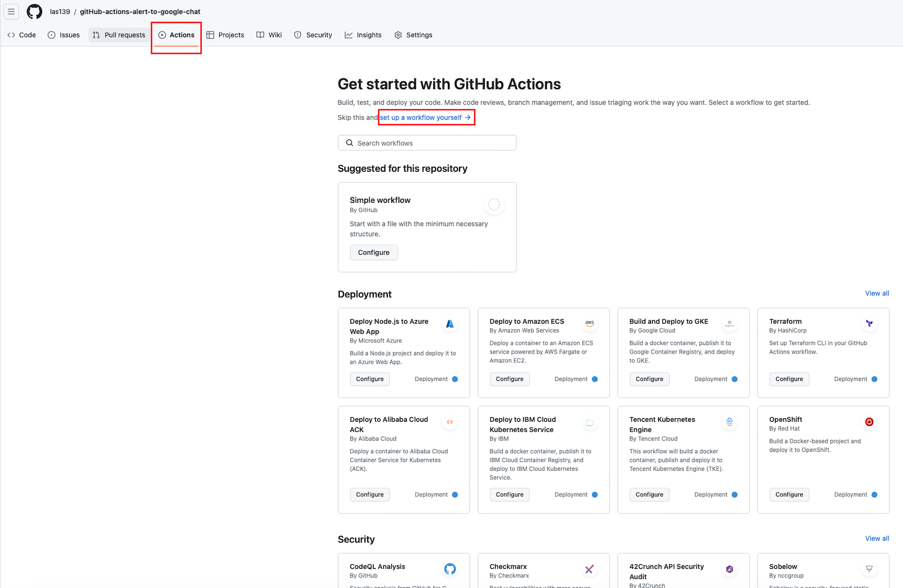903x588 pixels.
Task: Configure Deploy to IBM Cloud Kubernetes Service
Action: click(510, 495)
